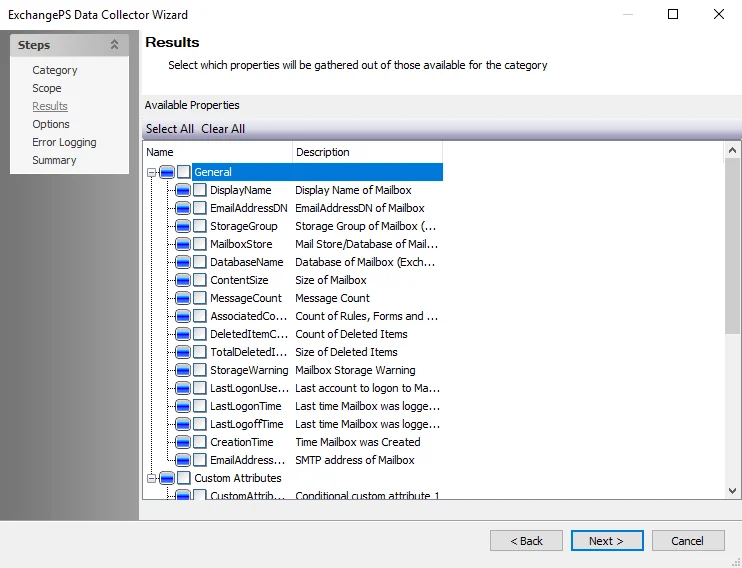
Task: Maximize the wizard window
Action: pos(672,14)
